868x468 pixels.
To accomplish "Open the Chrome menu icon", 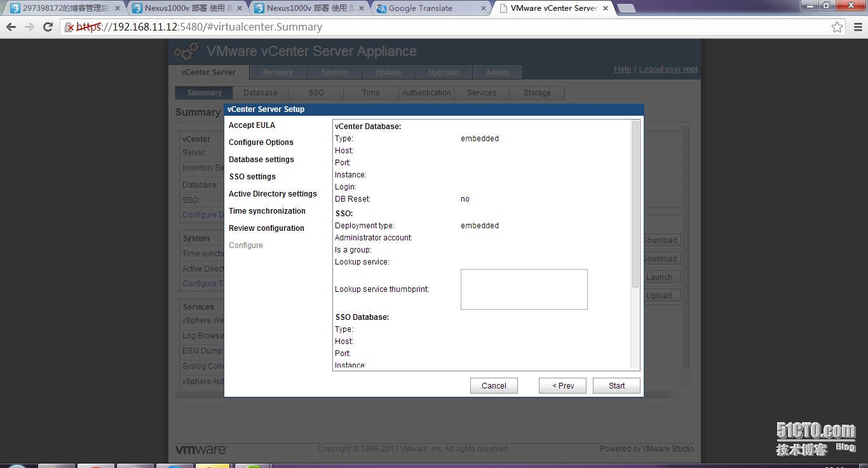I will click(x=857, y=27).
